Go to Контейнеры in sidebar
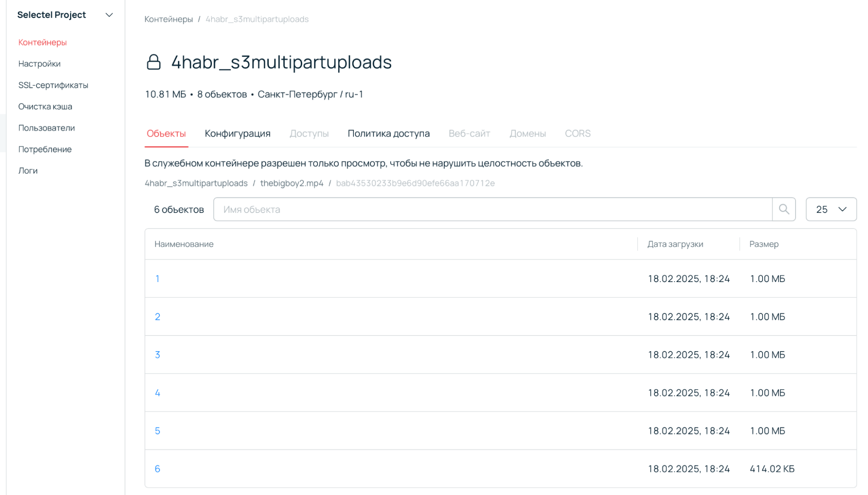Screen dimensions: 868x495 pos(43,42)
